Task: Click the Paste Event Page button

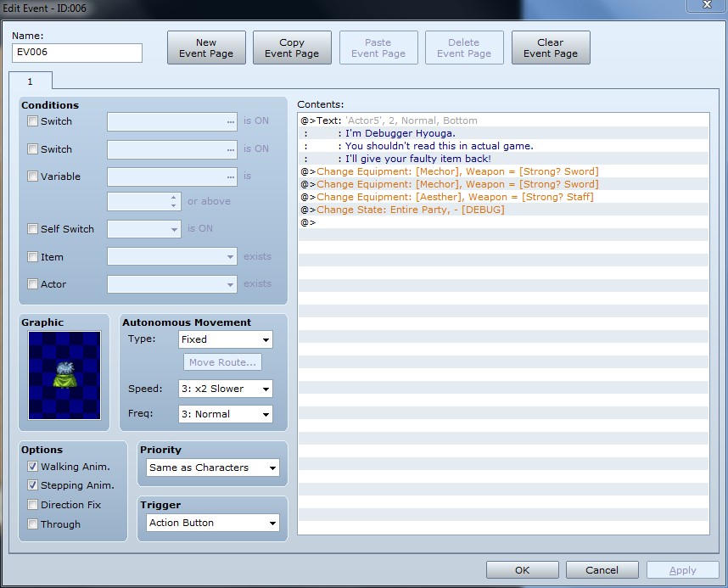Action: (x=378, y=48)
